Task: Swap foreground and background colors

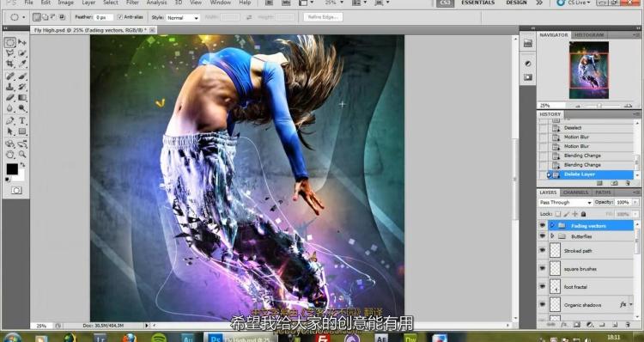Action: (x=22, y=164)
